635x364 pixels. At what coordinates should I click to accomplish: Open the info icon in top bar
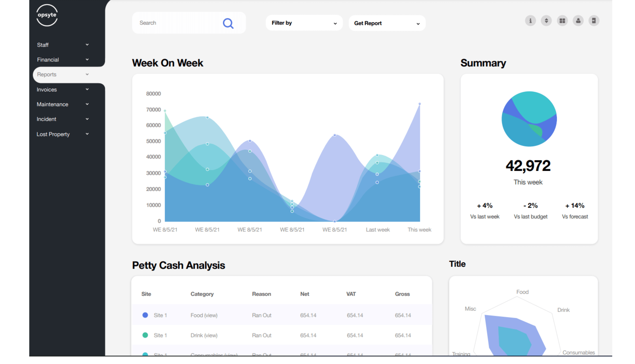tap(530, 21)
